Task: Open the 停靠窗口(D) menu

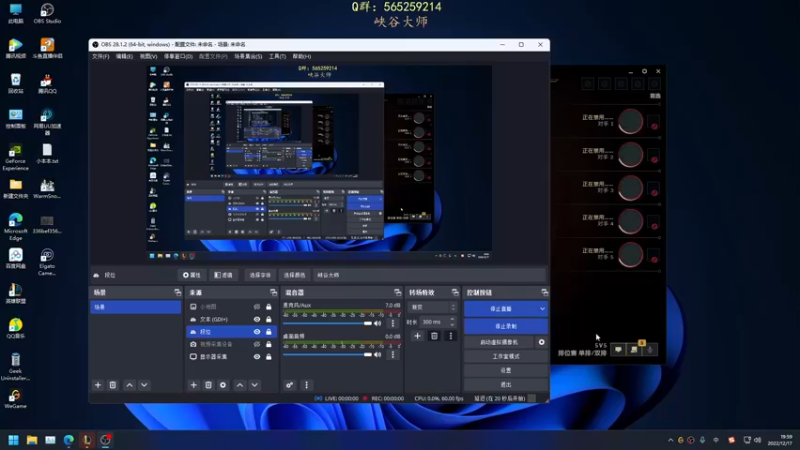Action: tap(178, 56)
